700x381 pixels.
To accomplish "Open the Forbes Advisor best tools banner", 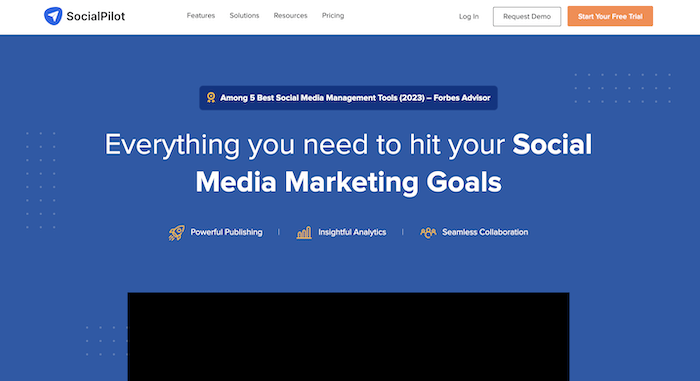I will point(348,98).
